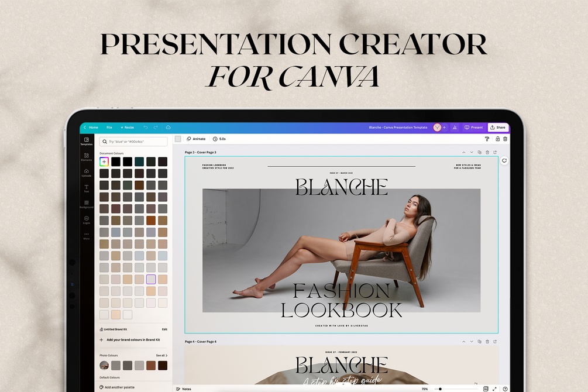Move Page 3 up with chevron
The width and height of the screenshot is (588, 392).
tap(463, 152)
